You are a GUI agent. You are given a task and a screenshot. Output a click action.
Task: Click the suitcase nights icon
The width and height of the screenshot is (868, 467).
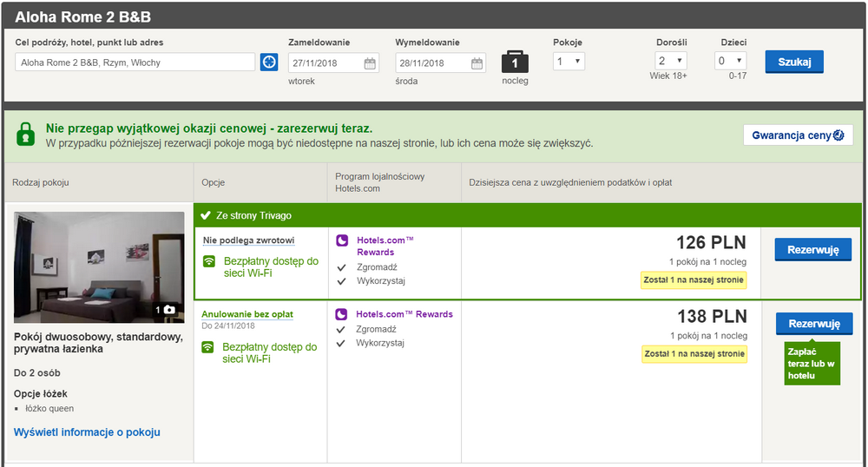tap(515, 62)
